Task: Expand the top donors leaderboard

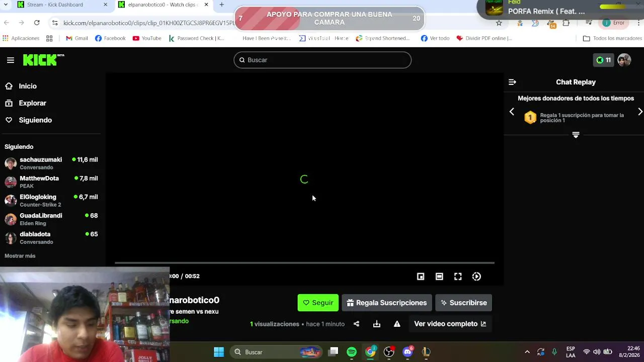Action: tap(576, 135)
